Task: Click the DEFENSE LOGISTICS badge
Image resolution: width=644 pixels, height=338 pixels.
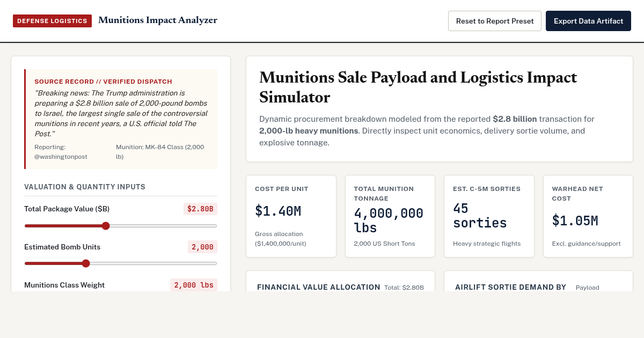Action: [x=52, y=21]
